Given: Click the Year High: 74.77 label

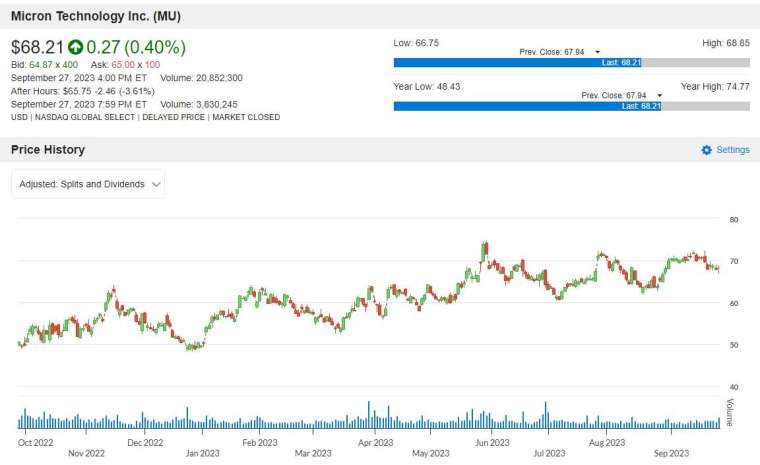Looking at the screenshot, I should [x=715, y=87].
